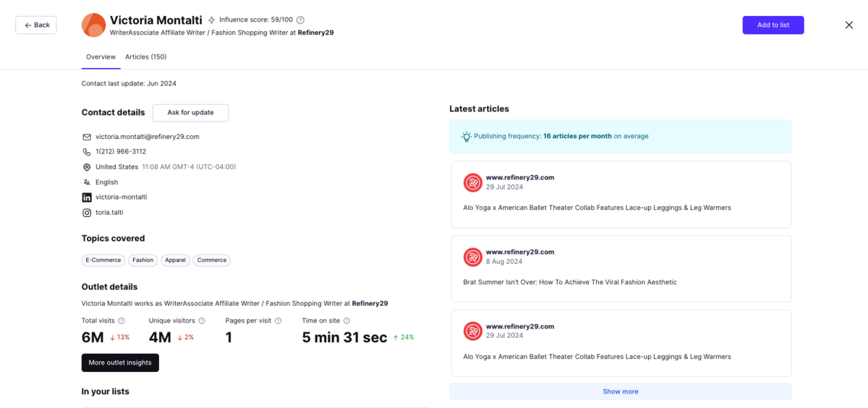This screenshot has height=408, width=868.
Task: Click the Pages per visit info icon
Action: tap(278, 320)
